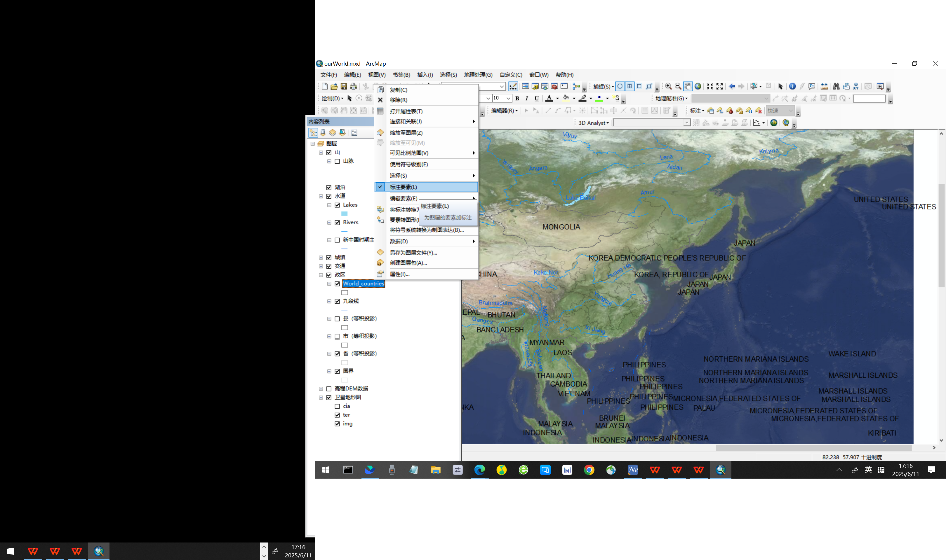
Task: Open the 标注 dropdown on labeling toolbar
Action: click(x=697, y=111)
